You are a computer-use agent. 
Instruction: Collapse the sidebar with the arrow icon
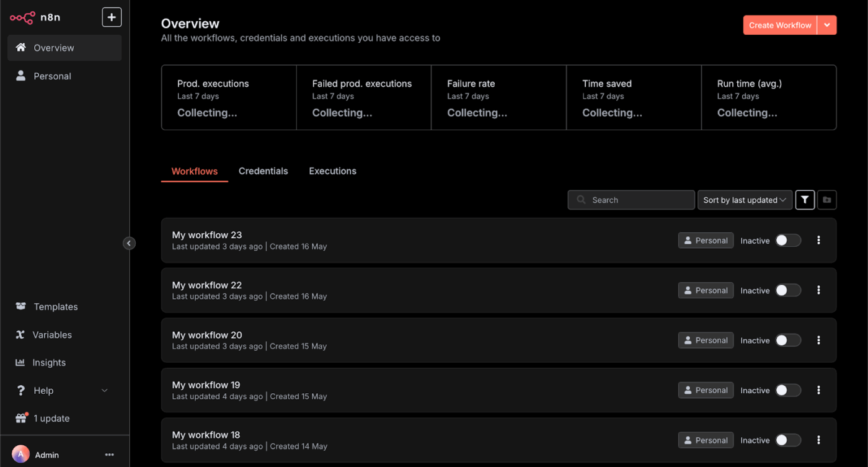pyautogui.click(x=129, y=243)
